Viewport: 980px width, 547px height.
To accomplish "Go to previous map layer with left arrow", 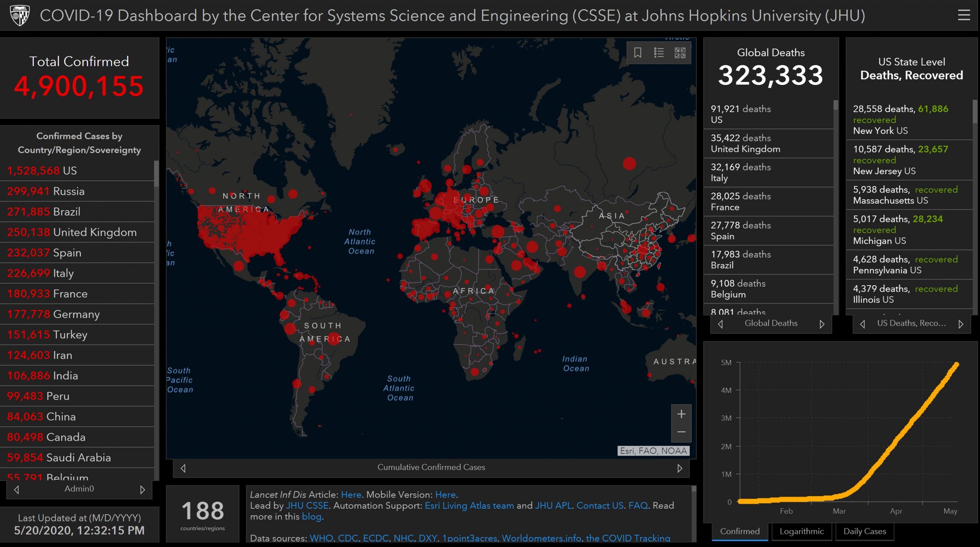I will [183, 468].
